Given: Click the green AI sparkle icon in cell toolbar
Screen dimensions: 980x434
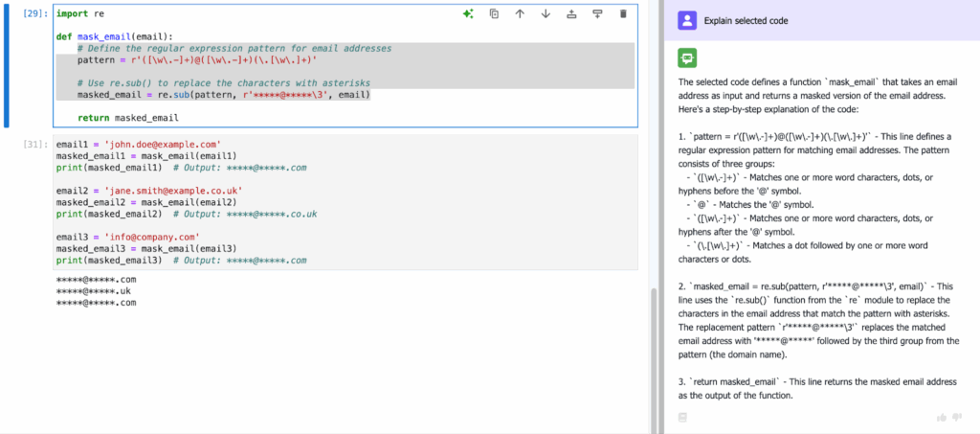Looking at the screenshot, I should pos(468,14).
